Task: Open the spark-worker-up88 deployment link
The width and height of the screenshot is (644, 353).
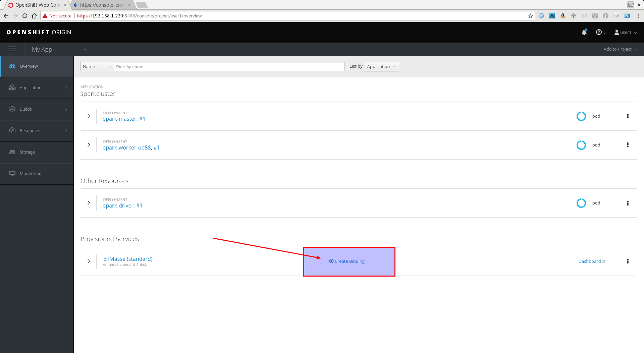Action: click(127, 148)
